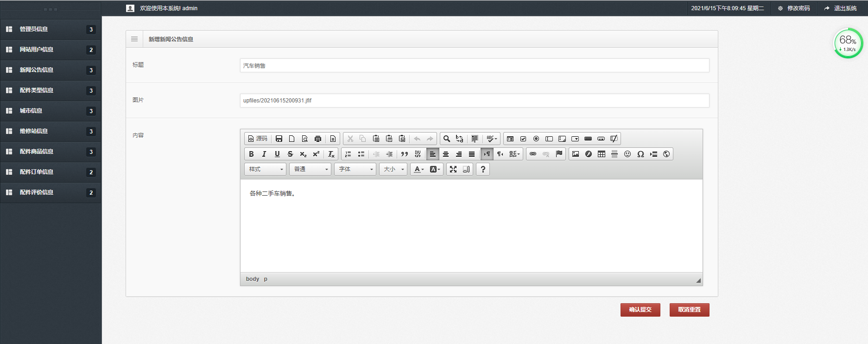The image size is (868, 344).
Task: Paste content from Word
Action: point(402,139)
